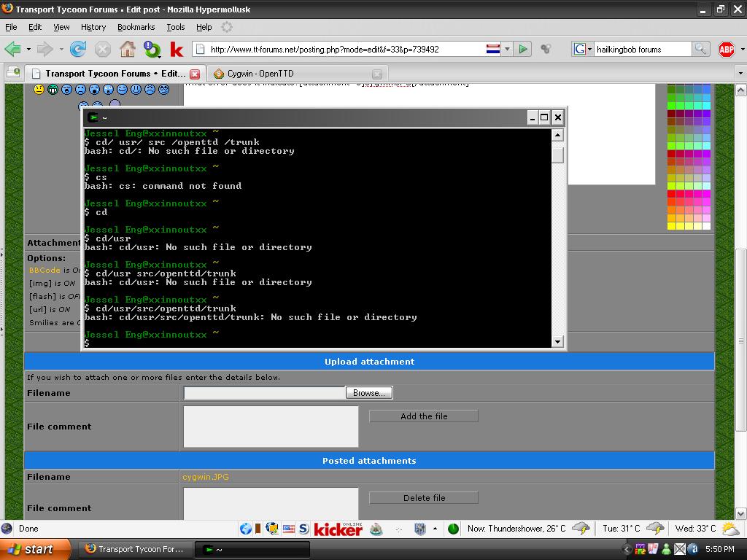Click the hailkingbob forums search field
The image size is (747, 560).
coord(642,49)
